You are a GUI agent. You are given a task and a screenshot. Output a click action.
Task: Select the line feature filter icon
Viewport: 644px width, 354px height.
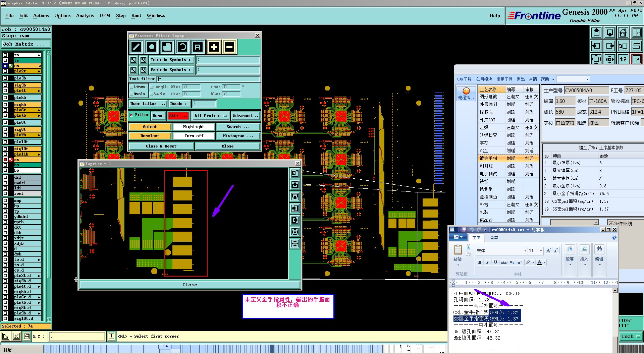(136, 47)
